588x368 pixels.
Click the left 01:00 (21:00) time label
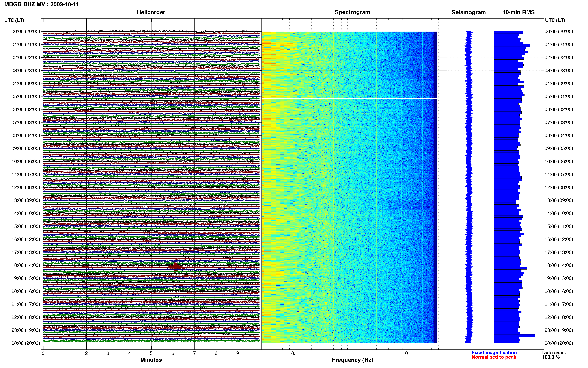coord(26,45)
